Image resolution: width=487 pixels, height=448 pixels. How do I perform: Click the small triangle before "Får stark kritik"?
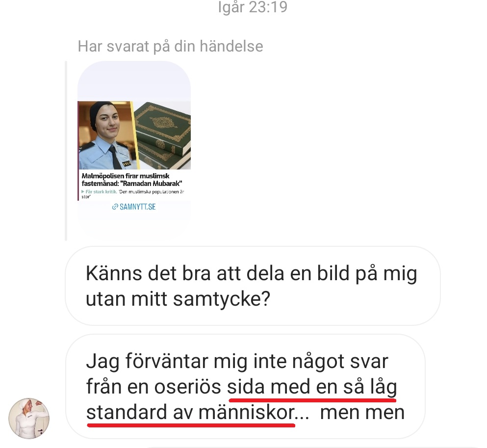pos(83,192)
